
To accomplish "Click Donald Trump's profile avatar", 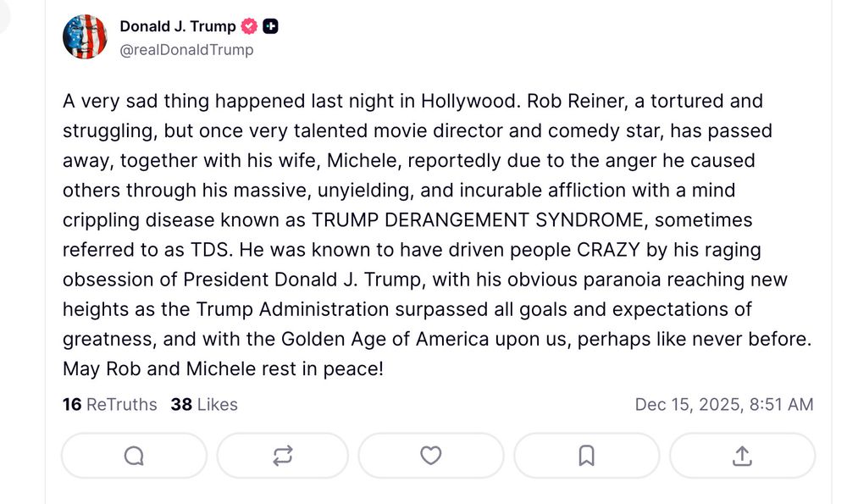I will (x=85, y=36).
